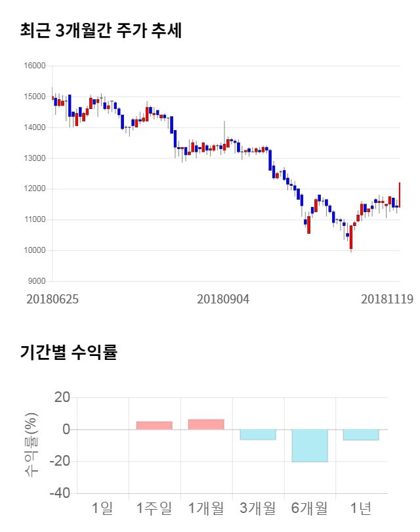Click the '1년' x-axis label
Screen dimensions: 420x532
(x=361, y=508)
